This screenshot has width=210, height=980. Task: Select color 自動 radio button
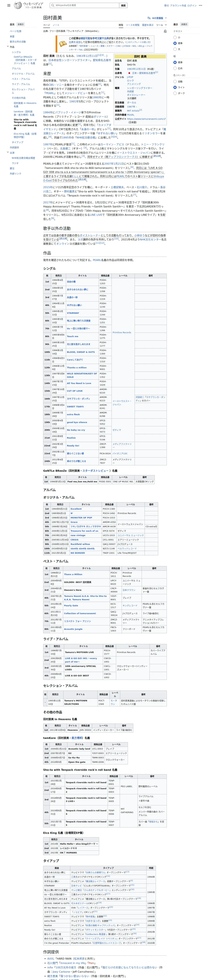[x=175, y=81]
